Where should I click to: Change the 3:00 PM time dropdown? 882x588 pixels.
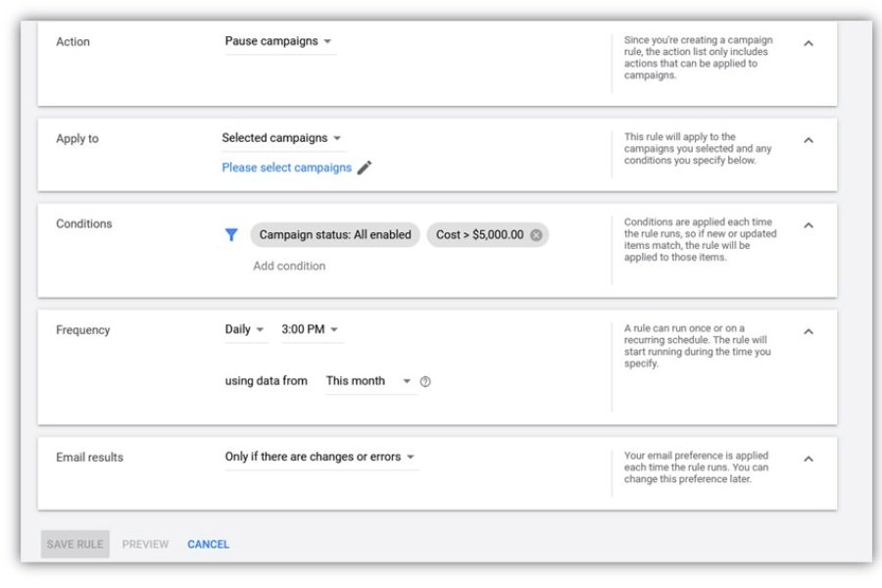point(310,330)
